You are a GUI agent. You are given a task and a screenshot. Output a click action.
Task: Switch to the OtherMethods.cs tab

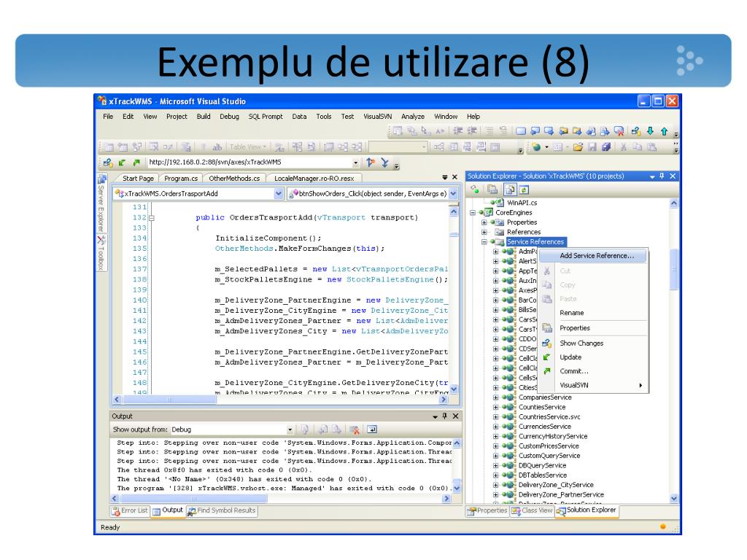[x=234, y=179]
